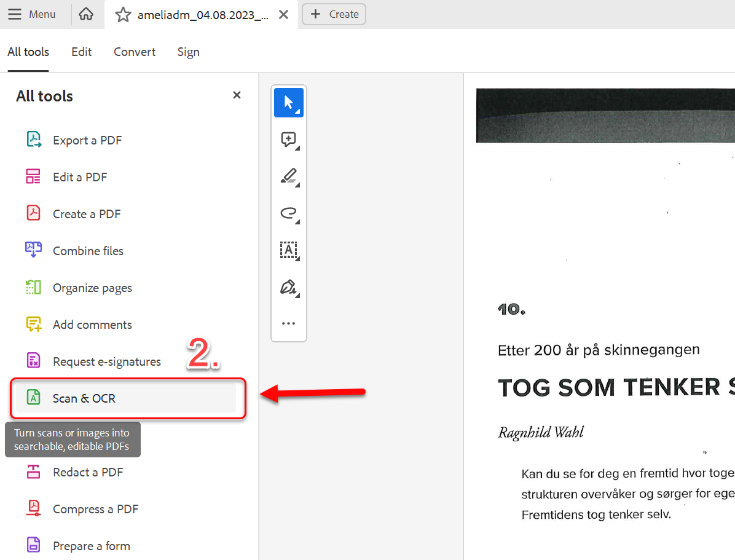Screen dimensions: 735x560
Task: Choose the add comment bubble tool
Action: click(x=289, y=140)
